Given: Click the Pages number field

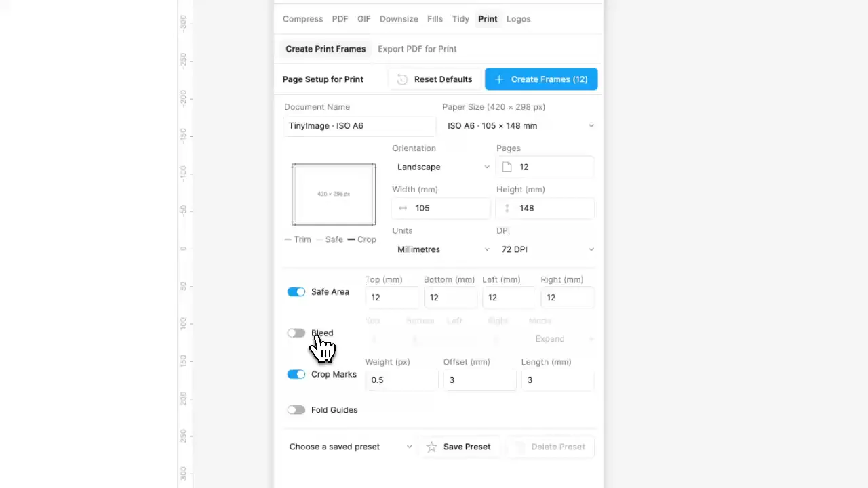Looking at the screenshot, I should coord(545,167).
